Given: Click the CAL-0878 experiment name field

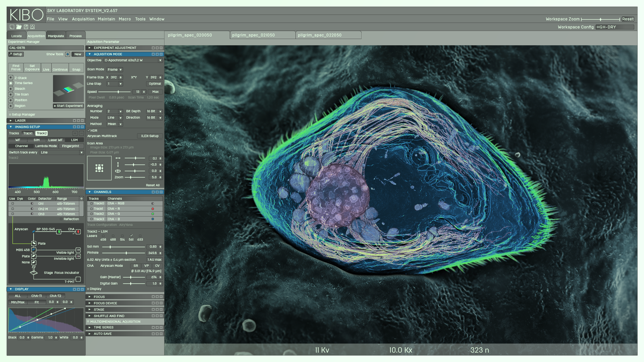Looking at the screenshot, I should (x=46, y=48).
